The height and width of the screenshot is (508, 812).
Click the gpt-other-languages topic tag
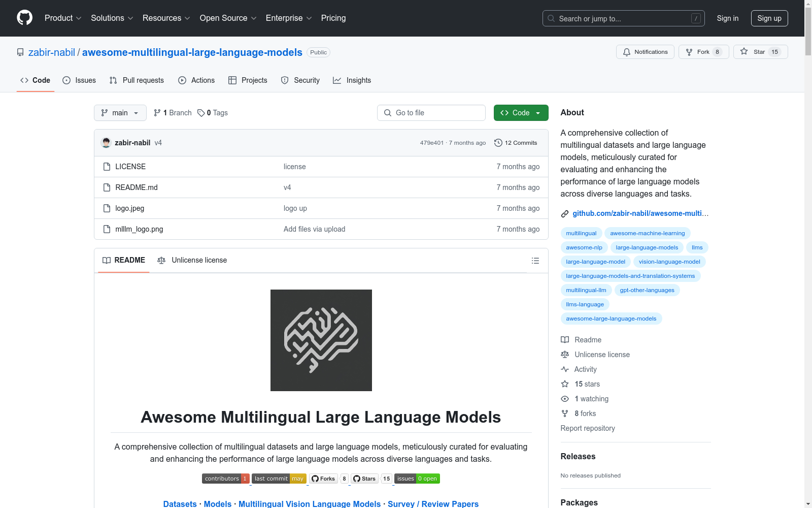click(647, 290)
